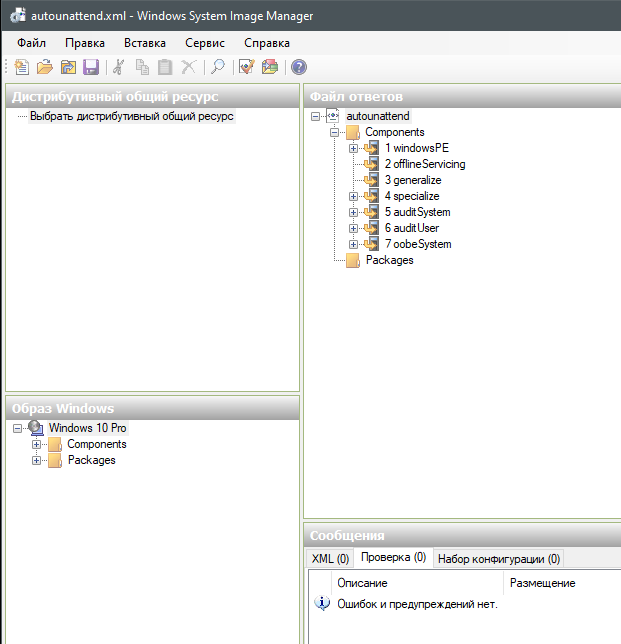
Task: Open Find with the magnifier icon
Action: click(218, 67)
